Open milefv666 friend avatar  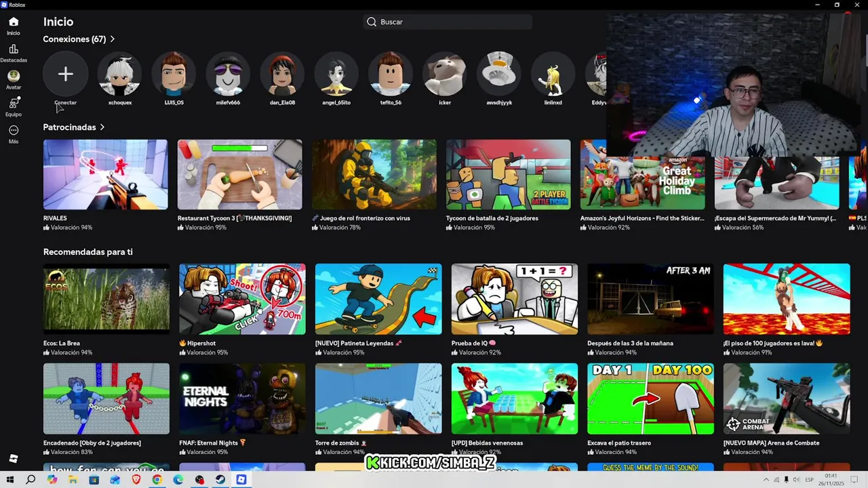228,74
